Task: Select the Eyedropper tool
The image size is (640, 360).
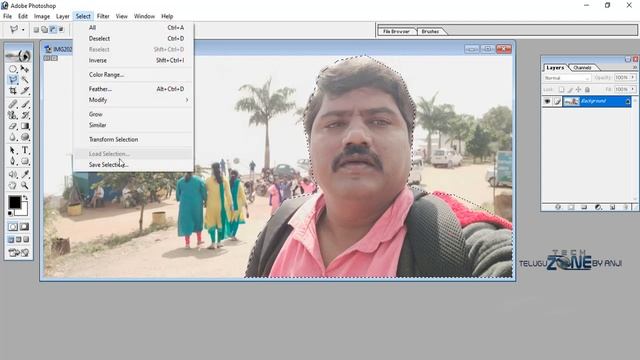Action: pyautogui.click(x=24, y=174)
